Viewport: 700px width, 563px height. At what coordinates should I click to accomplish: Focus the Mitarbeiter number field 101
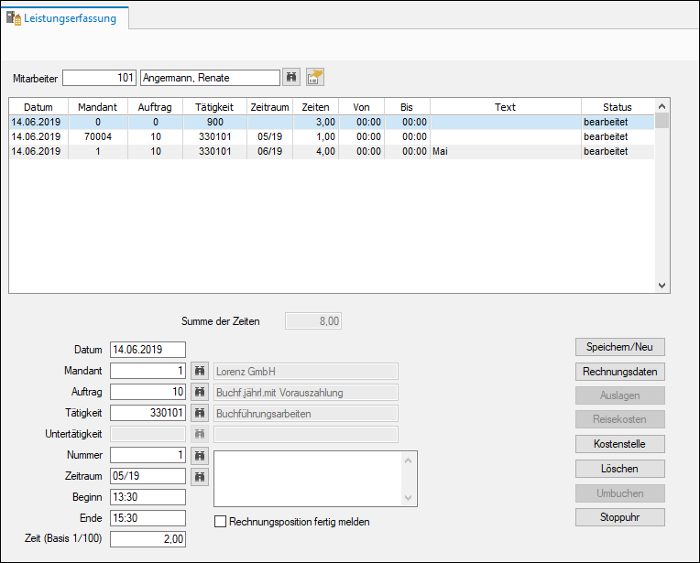point(99,78)
